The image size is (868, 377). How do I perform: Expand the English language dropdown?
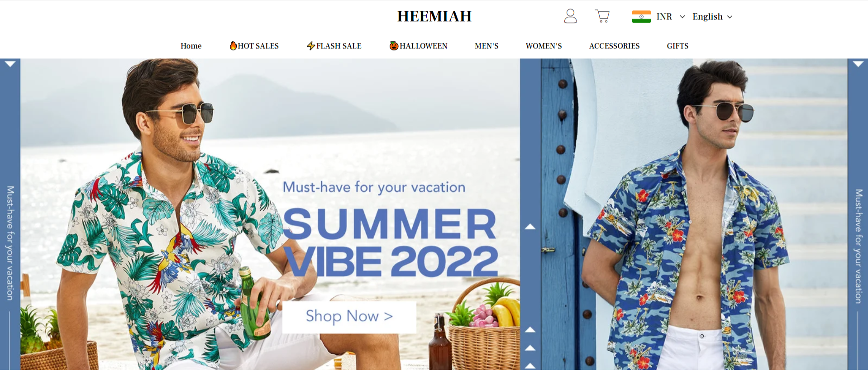(x=712, y=17)
